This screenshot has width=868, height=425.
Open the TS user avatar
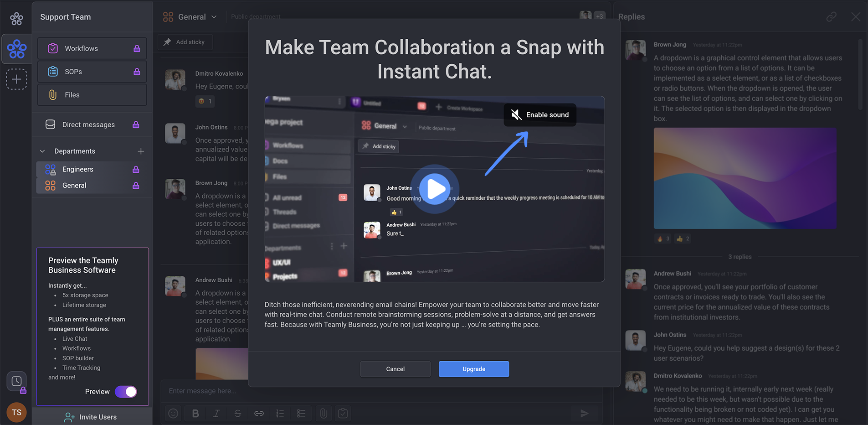point(17,412)
